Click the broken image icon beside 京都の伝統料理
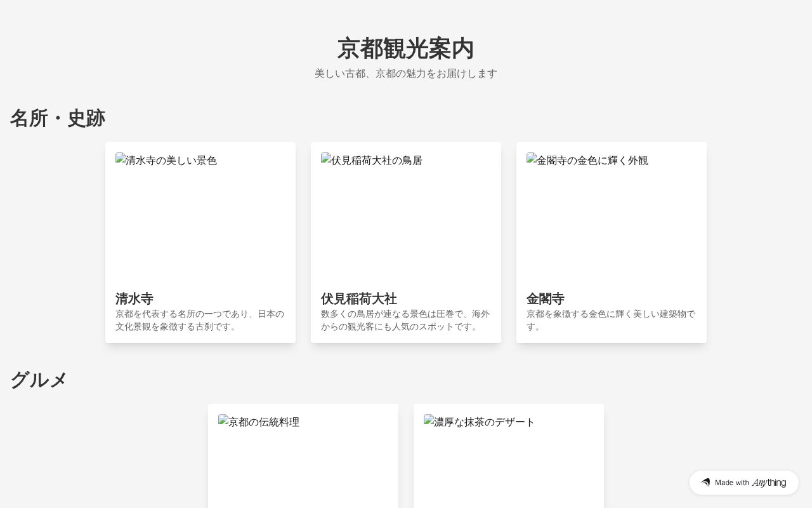The height and width of the screenshot is (508, 812). click(x=223, y=420)
